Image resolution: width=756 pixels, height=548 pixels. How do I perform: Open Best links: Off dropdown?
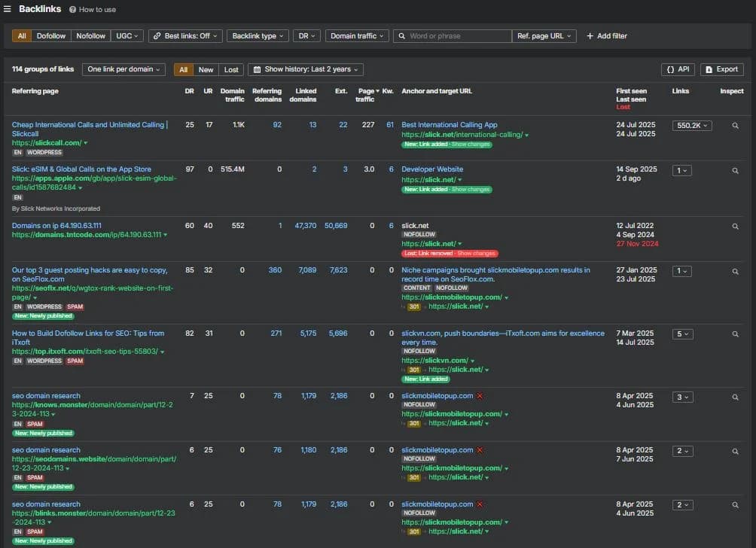(186, 36)
